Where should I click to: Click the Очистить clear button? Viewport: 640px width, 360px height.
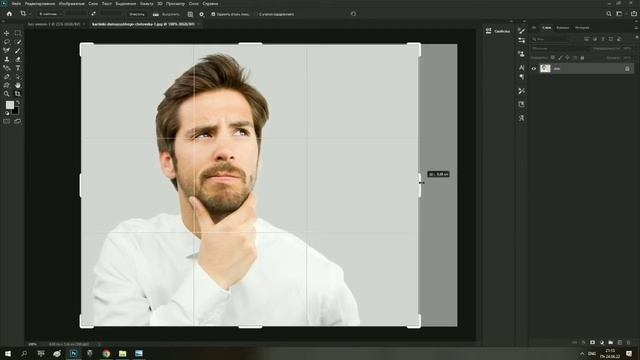[137, 14]
